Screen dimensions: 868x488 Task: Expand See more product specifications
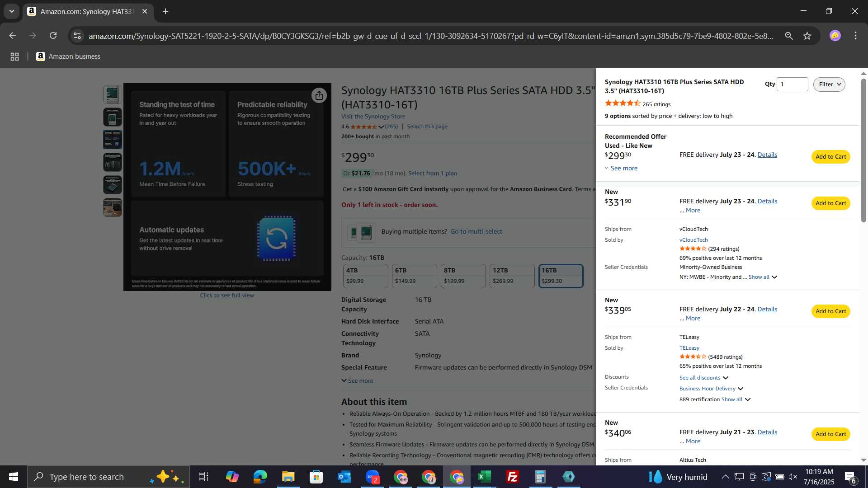click(357, 381)
